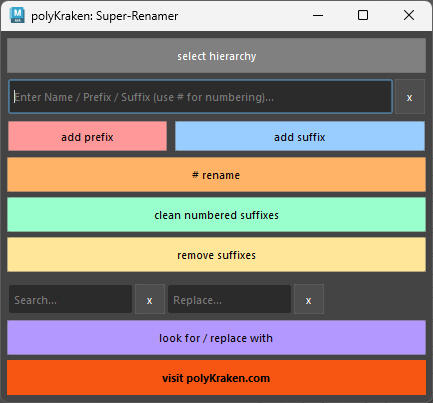Minimize the Super-Renamer window
The width and height of the screenshot is (433, 403).
pyautogui.click(x=318, y=15)
